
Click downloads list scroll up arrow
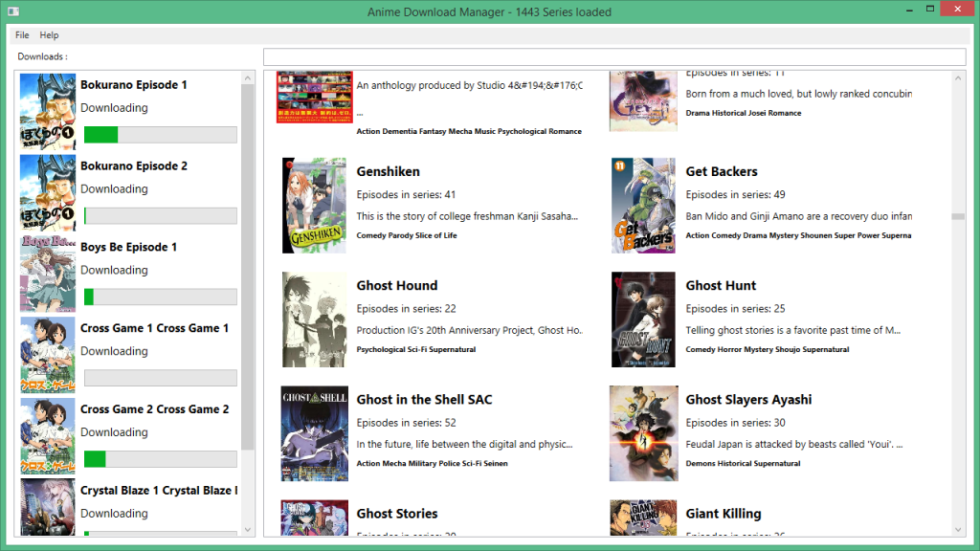248,78
